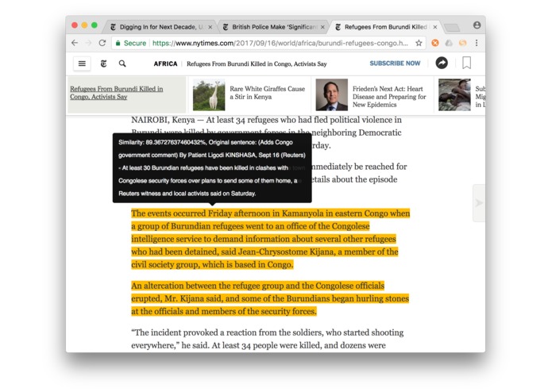Click highlighted paragraph starting 'An altercation between'
552x392 pixels.
coord(270,298)
